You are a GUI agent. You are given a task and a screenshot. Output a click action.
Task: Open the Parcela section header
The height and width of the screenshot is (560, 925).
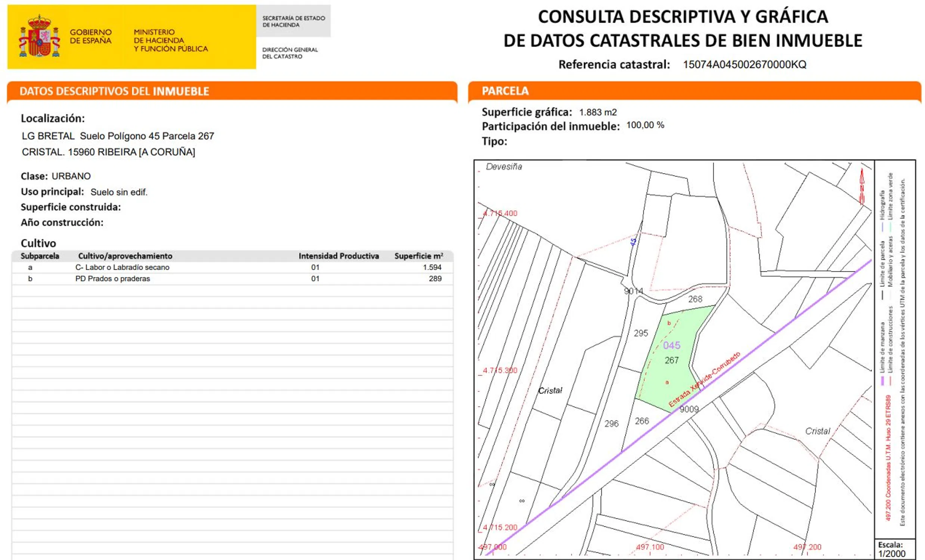(505, 91)
